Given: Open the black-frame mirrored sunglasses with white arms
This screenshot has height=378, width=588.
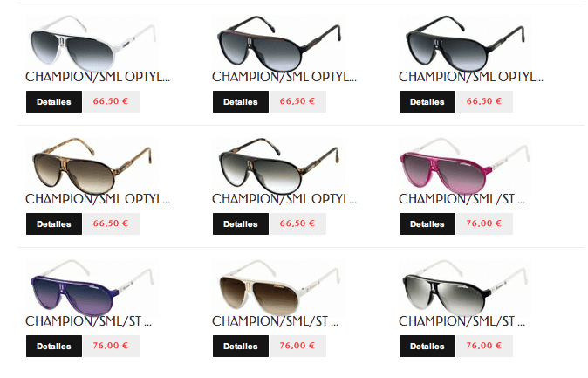Looking at the screenshot, I should pyautogui.click(x=465, y=288).
